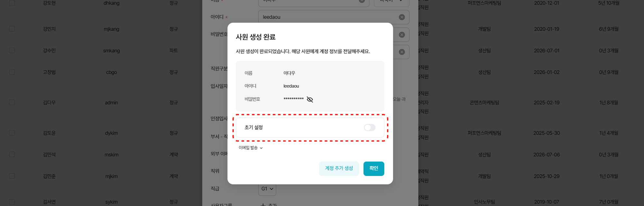Click join date 2025-10-29

pos(546,176)
